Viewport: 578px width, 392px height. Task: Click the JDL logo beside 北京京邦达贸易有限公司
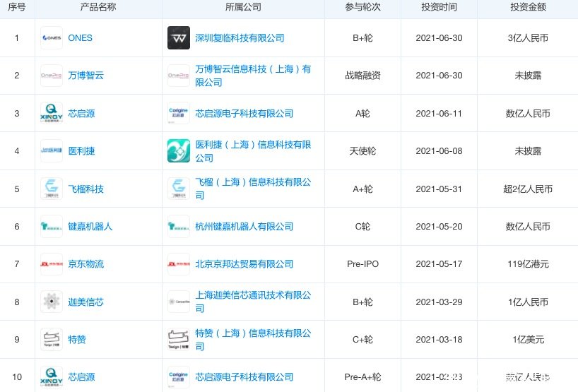pos(179,264)
